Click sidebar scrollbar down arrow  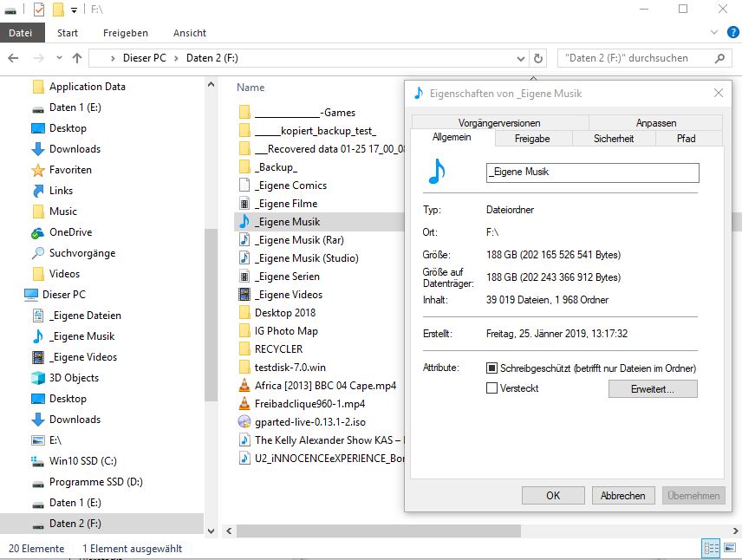point(211,531)
